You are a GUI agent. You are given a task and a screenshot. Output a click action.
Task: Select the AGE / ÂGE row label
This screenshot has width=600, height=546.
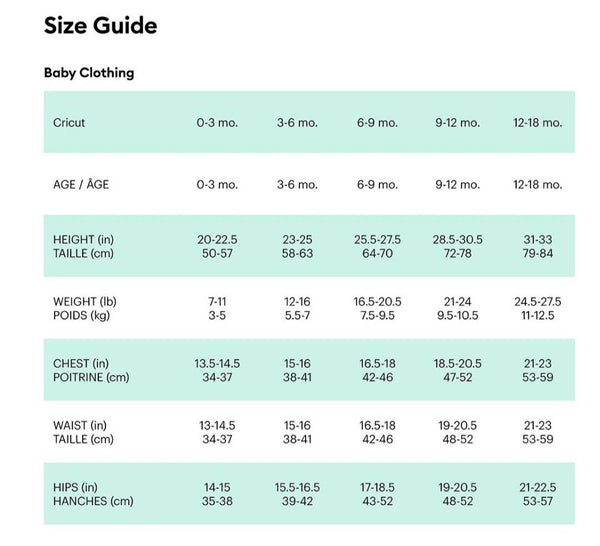pos(81,185)
